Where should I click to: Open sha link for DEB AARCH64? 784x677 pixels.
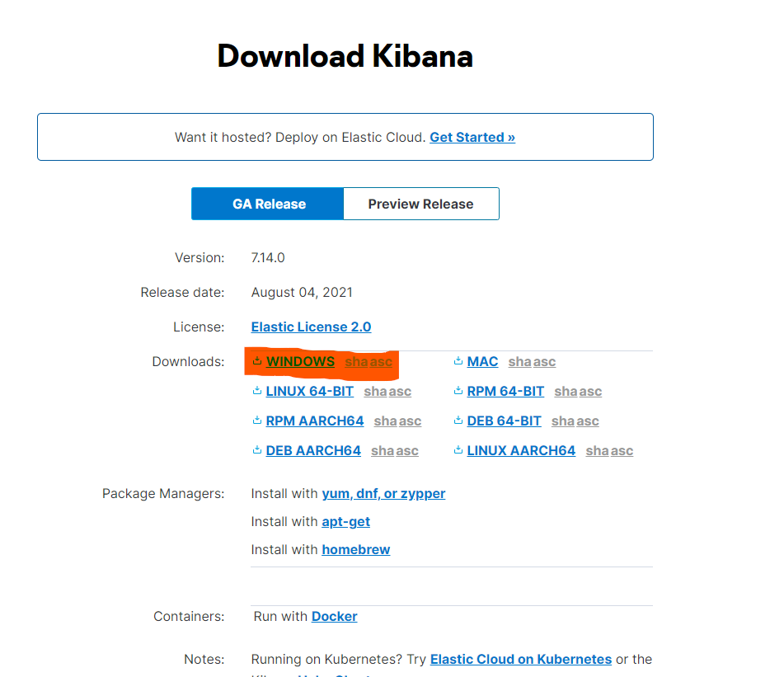tap(383, 450)
